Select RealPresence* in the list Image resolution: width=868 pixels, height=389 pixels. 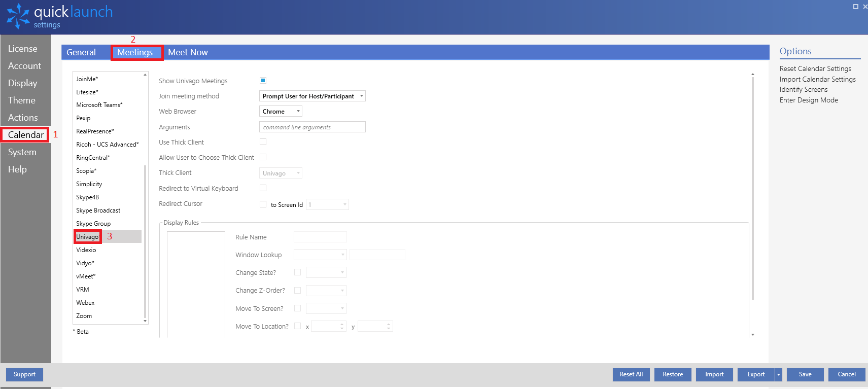tap(107, 131)
